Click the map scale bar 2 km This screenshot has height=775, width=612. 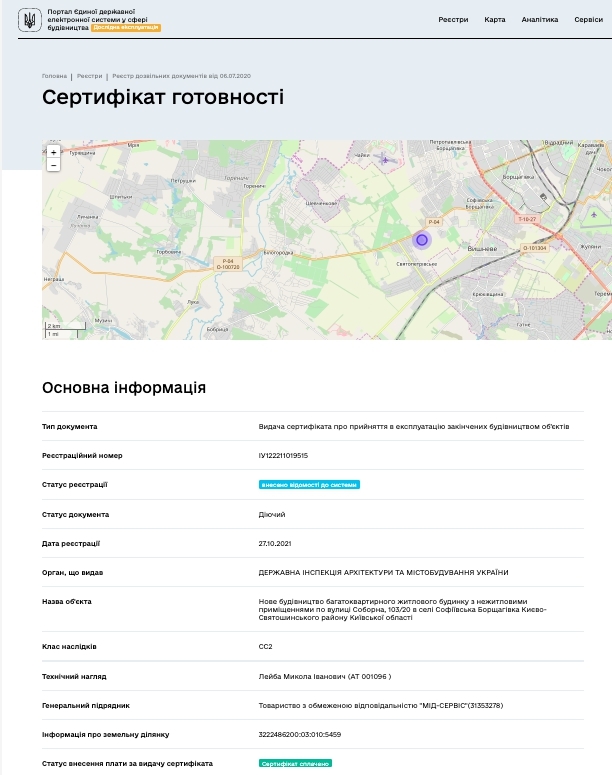click(x=66, y=326)
